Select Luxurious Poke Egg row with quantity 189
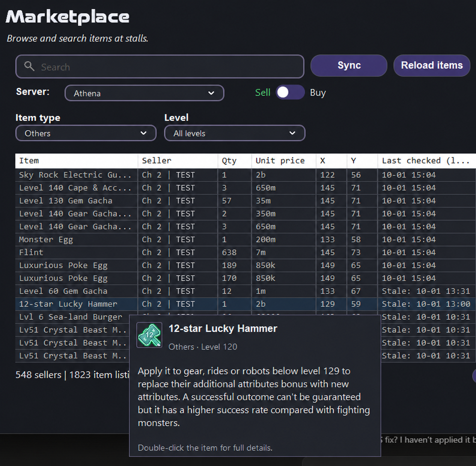Screen dimensions: 476x466 [x=246, y=265]
